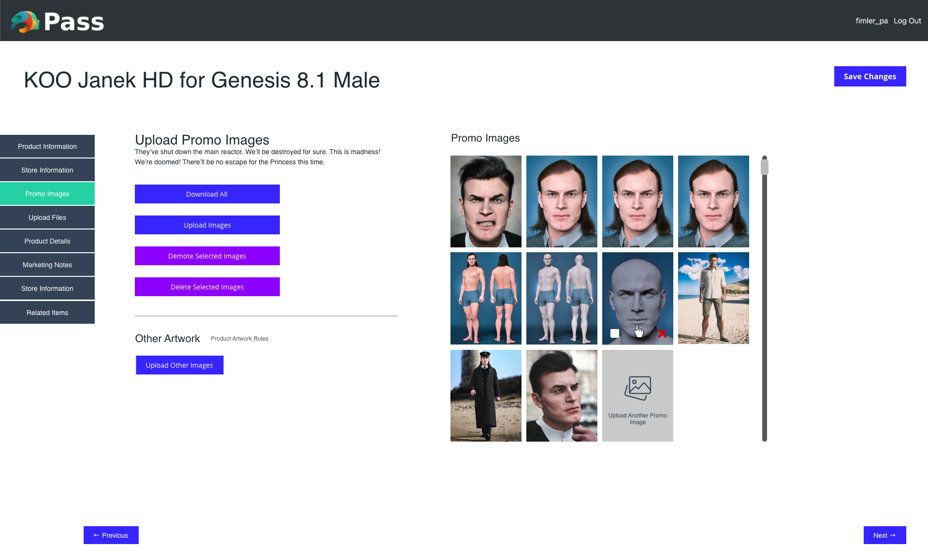Select the man on beach thumbnail
Viewport: 928px width, 560px height.
pos(713,298)
